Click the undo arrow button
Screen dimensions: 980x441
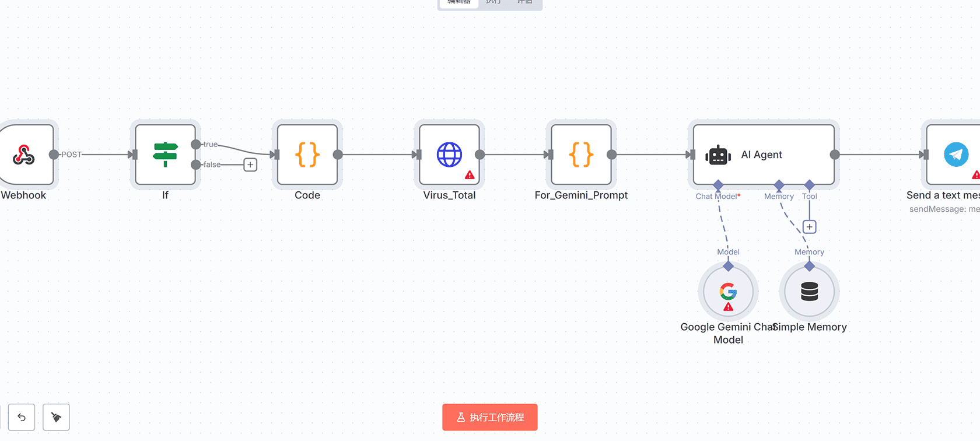pyautogui.click(x=22, y=417)
